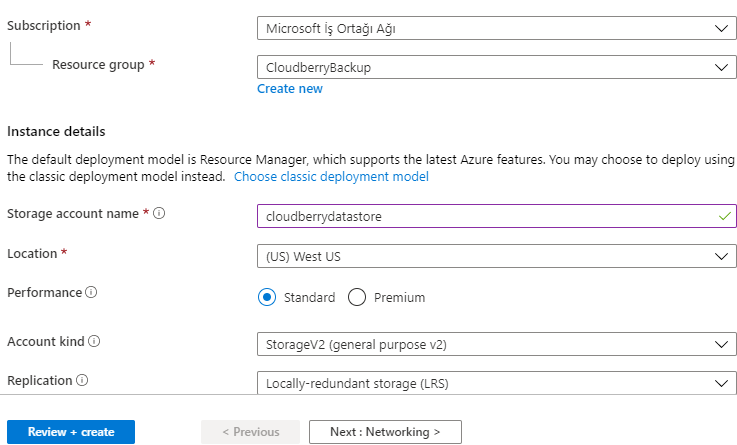Go to Next : Networking step

pos(385,432)
